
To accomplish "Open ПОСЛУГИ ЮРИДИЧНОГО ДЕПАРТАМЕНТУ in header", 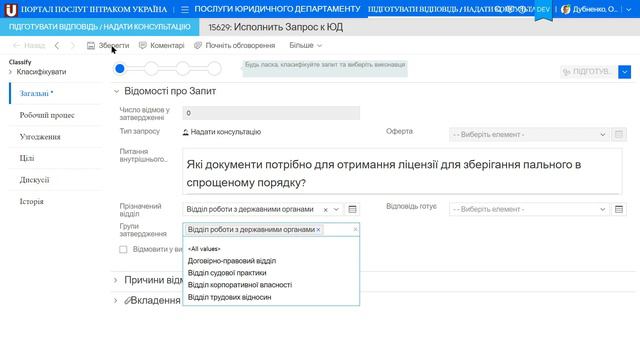I will point(278,9).
